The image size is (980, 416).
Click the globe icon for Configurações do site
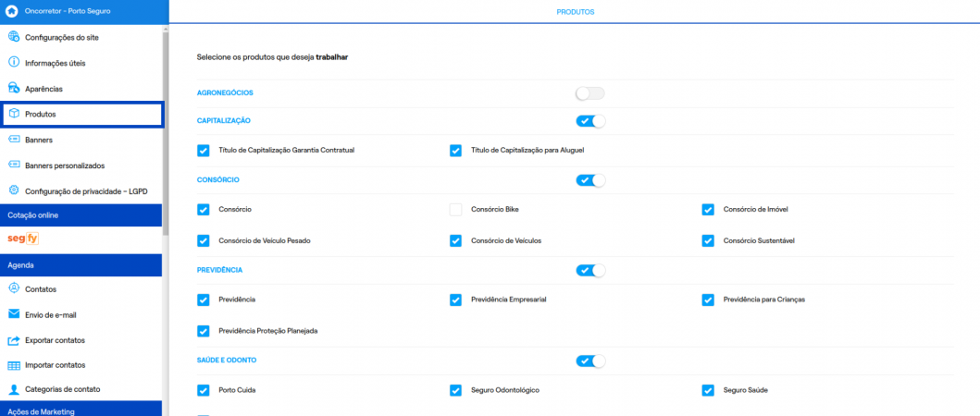14,37
